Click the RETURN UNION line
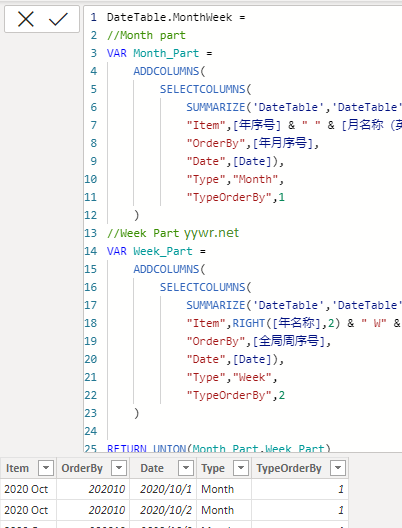The width and height of the screenshot is (402, 528). [x=219, y=449]
